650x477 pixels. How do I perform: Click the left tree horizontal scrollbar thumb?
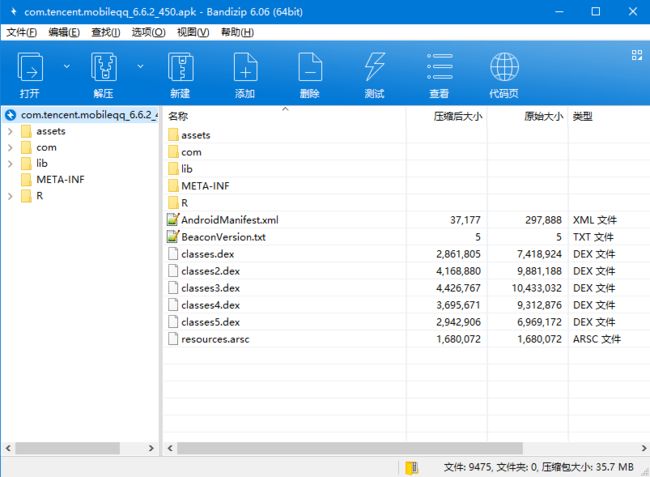click(x=68, y=448)
